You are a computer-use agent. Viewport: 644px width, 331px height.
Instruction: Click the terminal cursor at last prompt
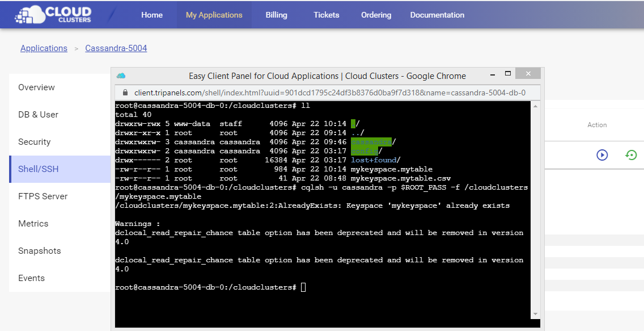[303, 287]
